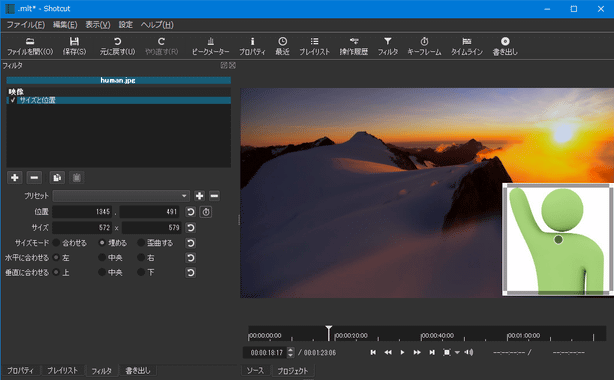Image resolution: width=614 pixels, height=380 pixels.
Task: Toggle keyframes stopwatch next to 位置
Action: pos(206,212)
